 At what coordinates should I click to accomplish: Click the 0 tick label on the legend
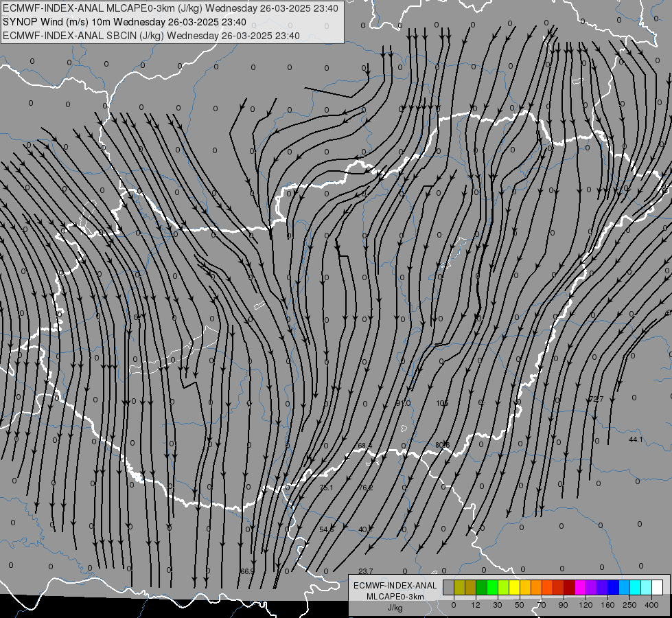[x=454, y=605]
